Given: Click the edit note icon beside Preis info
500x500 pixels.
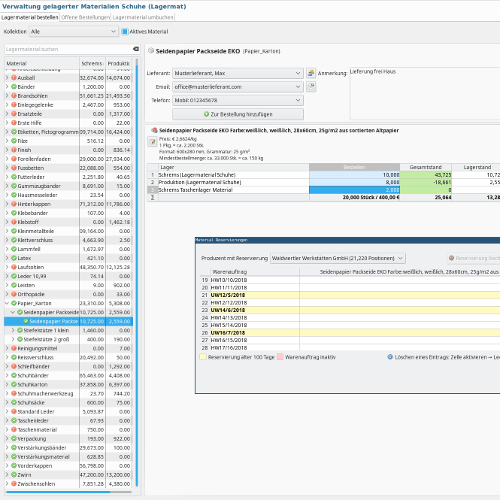Looking at the screenshot, I should [x=152, y=142].
